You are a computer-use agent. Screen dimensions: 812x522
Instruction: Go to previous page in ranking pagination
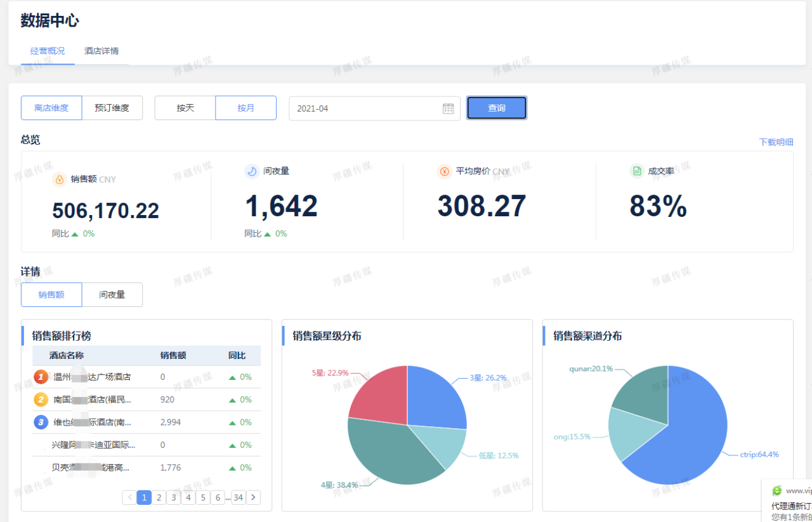point(129,497)
